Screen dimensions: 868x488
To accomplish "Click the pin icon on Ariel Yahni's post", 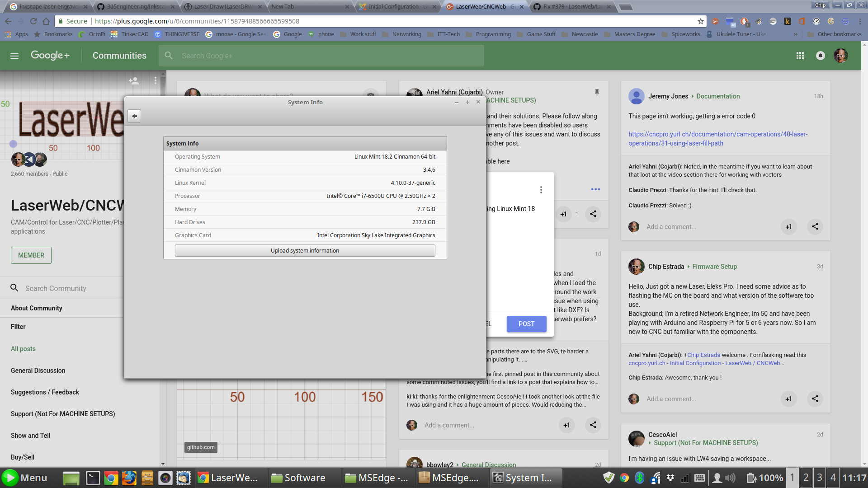I will 597,92.
